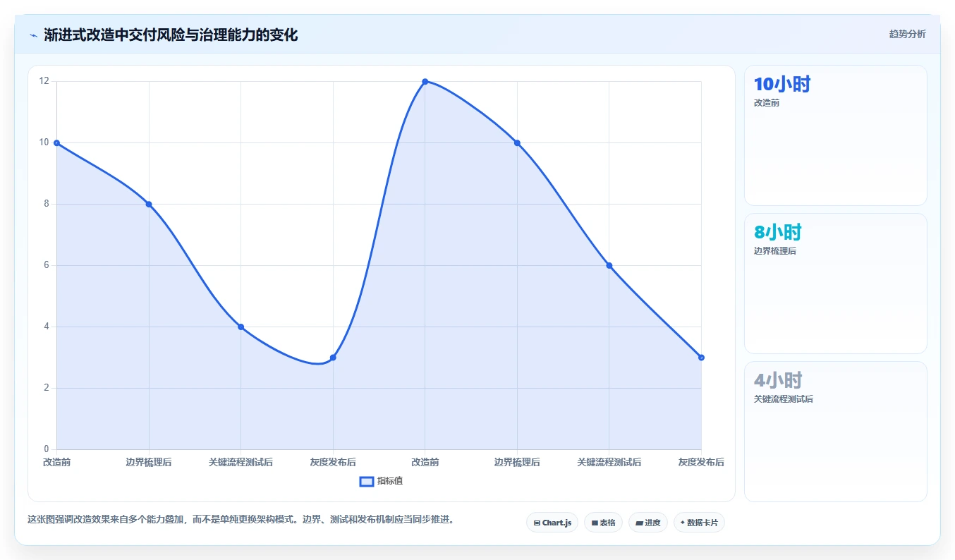
Task: Click the 改造前 caption under 10小时
Action: point(767,103)
